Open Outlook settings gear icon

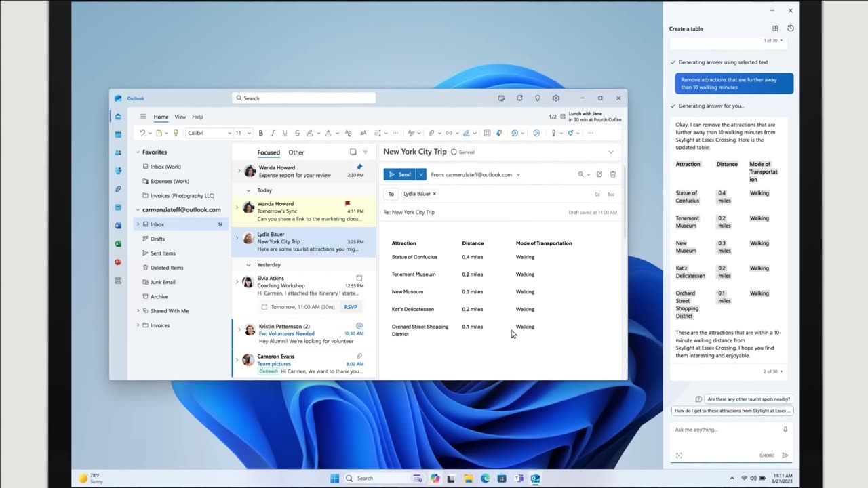coord(556,98)
